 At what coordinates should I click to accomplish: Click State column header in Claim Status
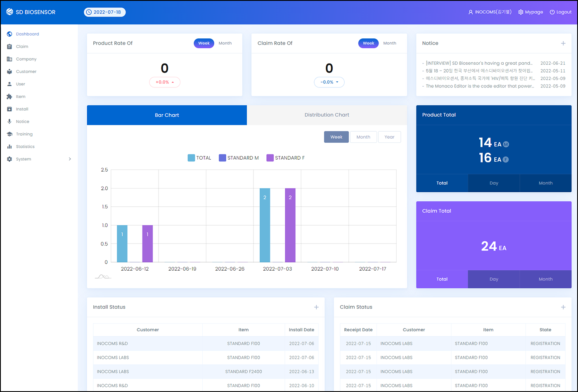pos(545,330)
